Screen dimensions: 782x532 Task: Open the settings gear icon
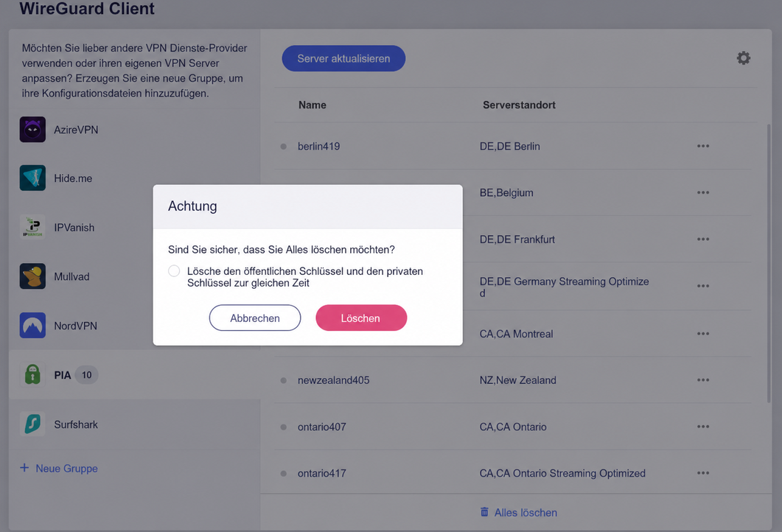coord(743,57)
